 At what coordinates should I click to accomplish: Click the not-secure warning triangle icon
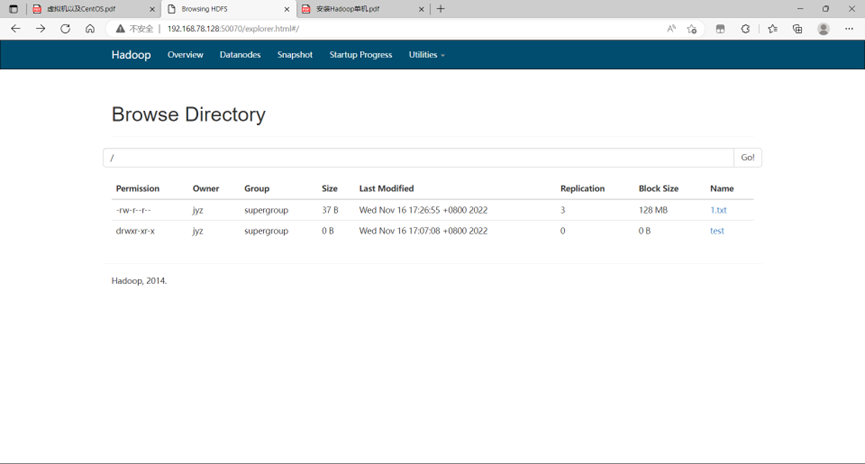(120, 29)
